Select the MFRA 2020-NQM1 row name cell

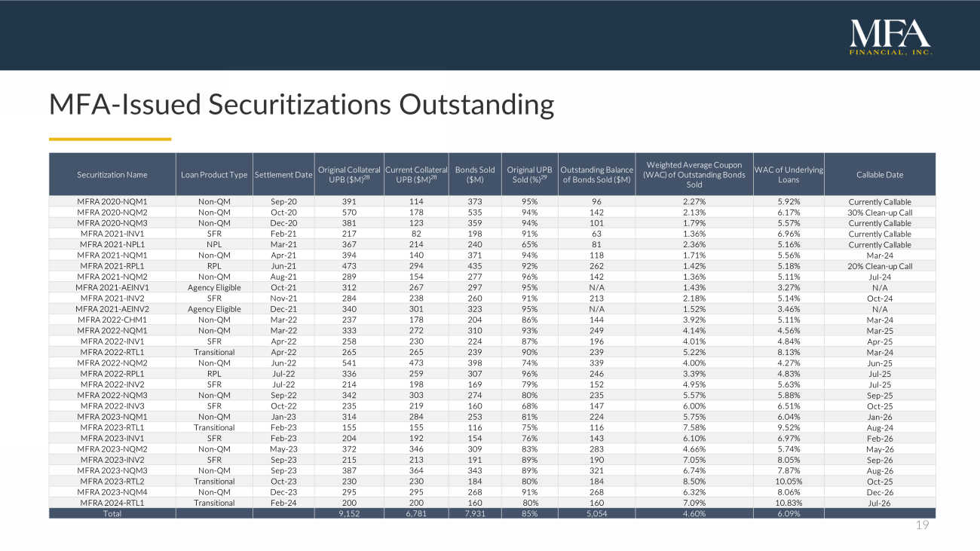pyautogui.click(x=112, y=202)
